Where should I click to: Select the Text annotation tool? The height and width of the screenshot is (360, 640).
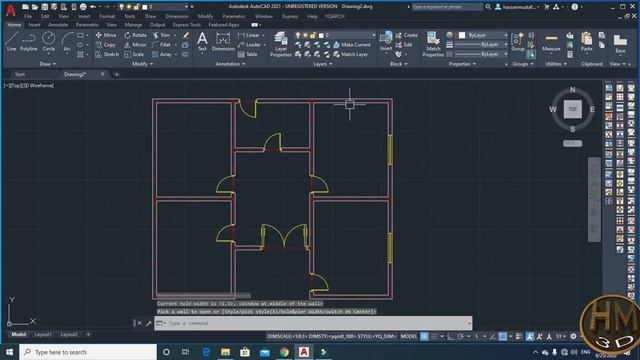click(x=202, y=41)
